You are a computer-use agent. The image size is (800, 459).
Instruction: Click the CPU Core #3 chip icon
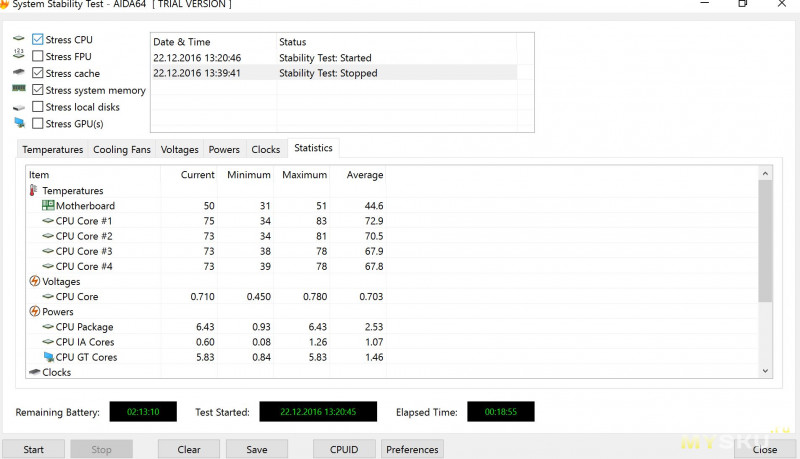tap(48, 251)
